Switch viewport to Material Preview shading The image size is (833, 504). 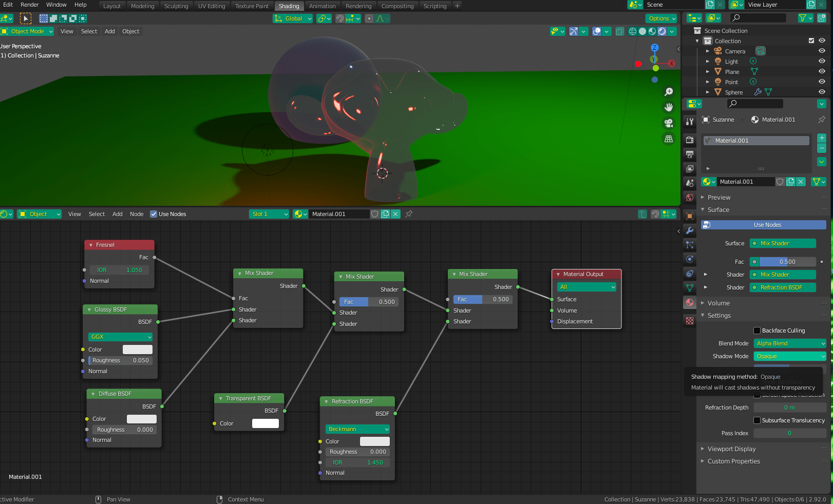pos(653,31)
